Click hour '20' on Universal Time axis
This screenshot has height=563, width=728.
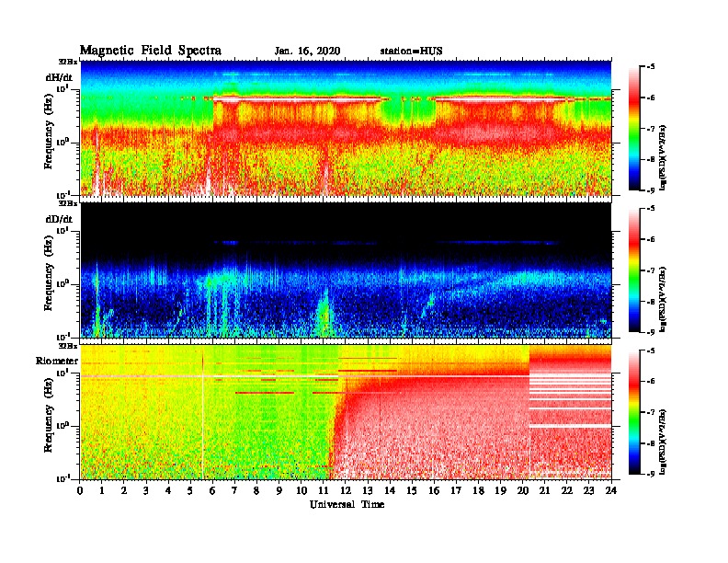(523, 490)
